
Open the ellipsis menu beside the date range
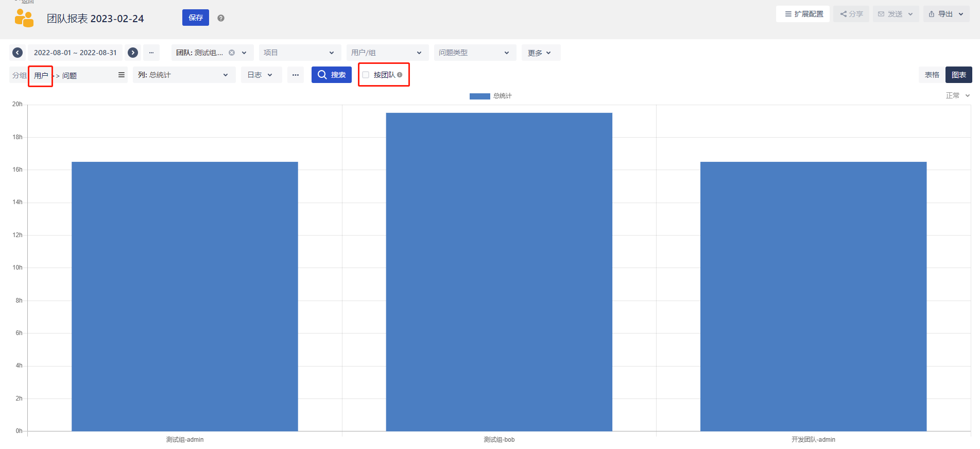[x=151, y=53]
